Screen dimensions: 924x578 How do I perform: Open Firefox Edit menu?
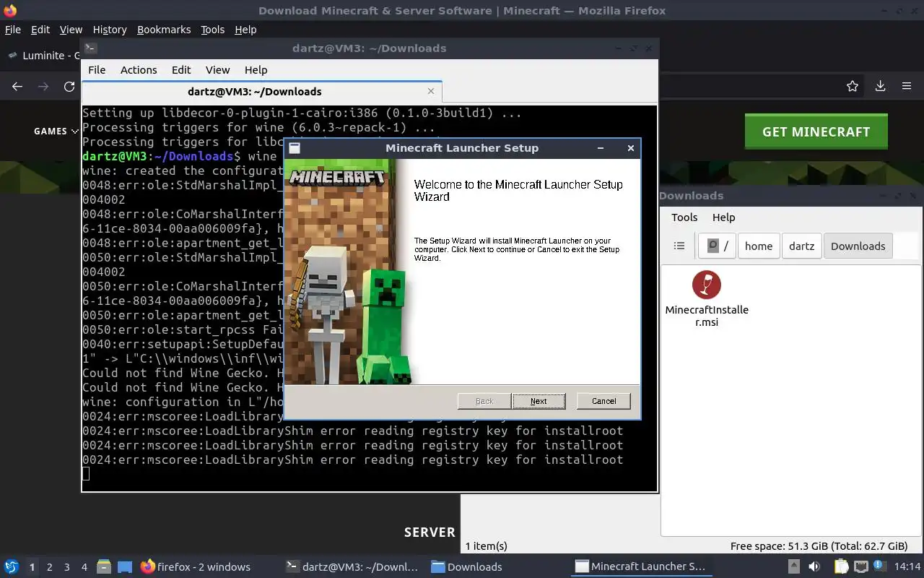point(40,30)
